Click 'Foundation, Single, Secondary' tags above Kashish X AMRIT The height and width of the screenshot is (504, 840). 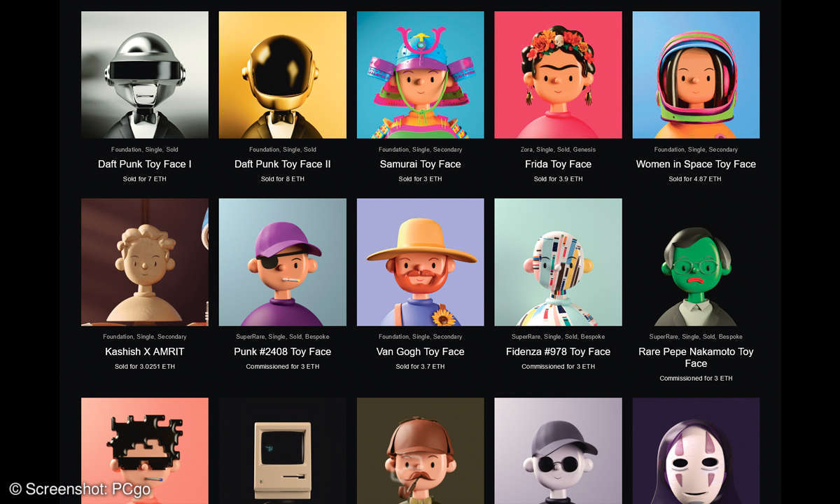click(144, 337)
